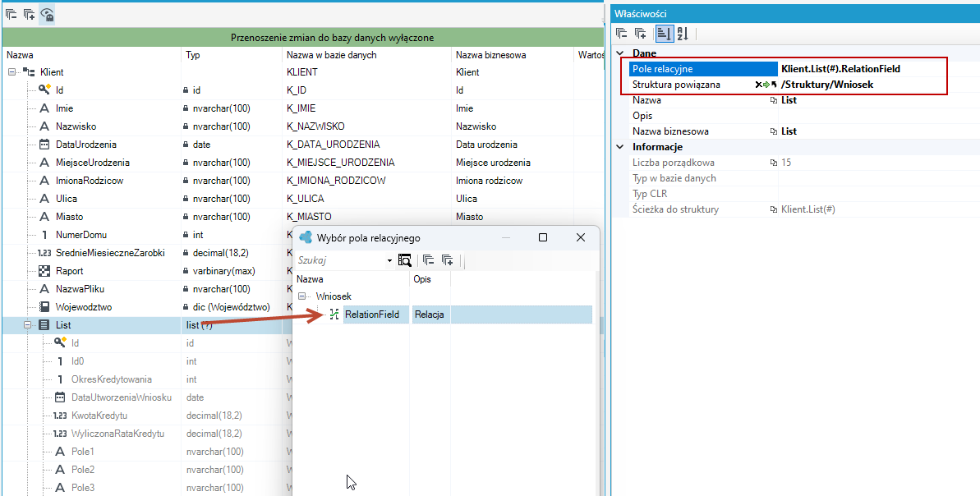Select the DataUrodzenia field row
This screenshot has height=496, width=980.
[x=85, y=145]
